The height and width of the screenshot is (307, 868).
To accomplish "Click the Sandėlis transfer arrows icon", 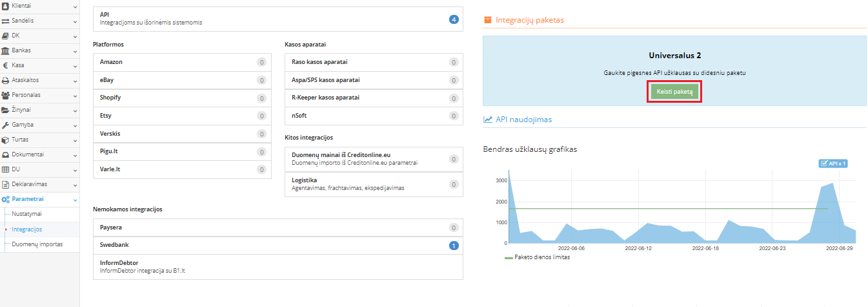I will pos(6,21).
